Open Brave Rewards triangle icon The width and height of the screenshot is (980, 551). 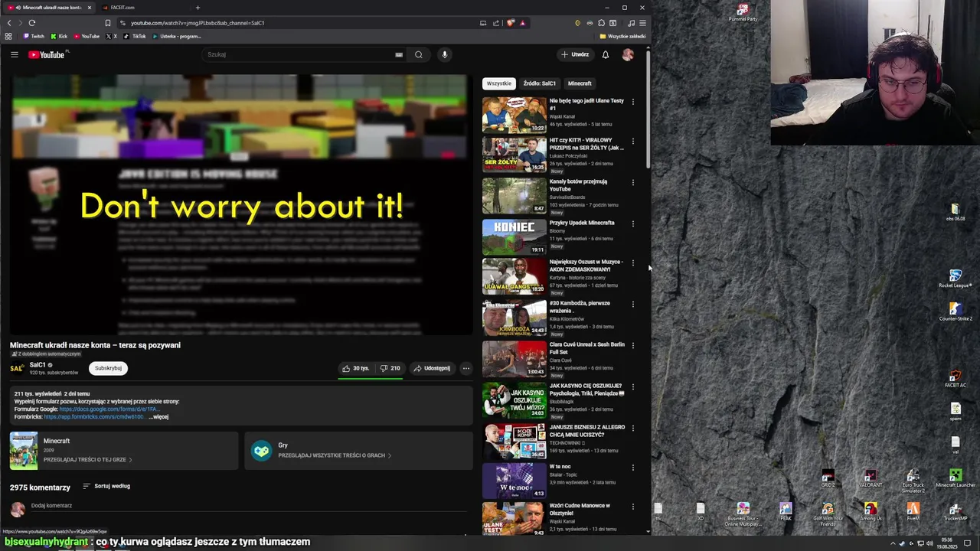523,23
